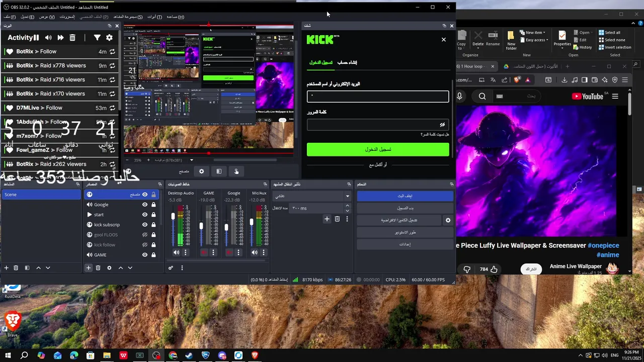Open the عرض (V) menu
The image size is (644, 362).
[x=47, y=17]
